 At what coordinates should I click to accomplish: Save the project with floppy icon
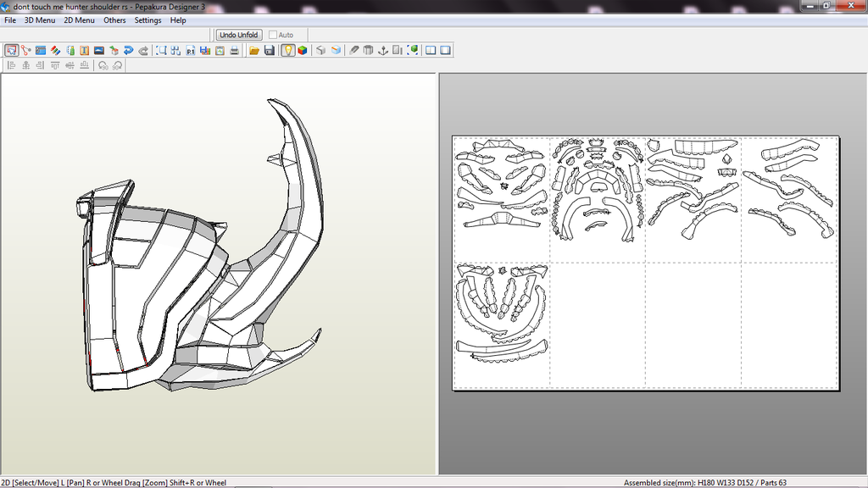(x=269, y=50)
